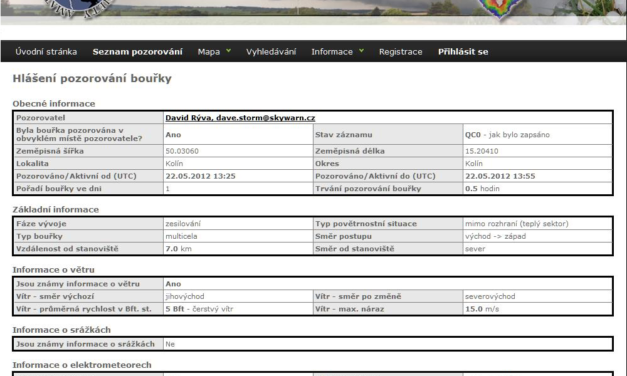Image resolution: width=627 pixels, height=376 pixels.
Task: Click the QC0 record status cell
Action: point(537,134)
